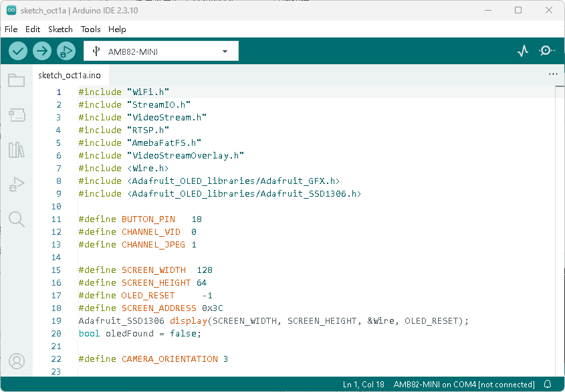Click SCREEN_HEIGHT in the line 16 define
565x392 pixels.
[156, 282]
